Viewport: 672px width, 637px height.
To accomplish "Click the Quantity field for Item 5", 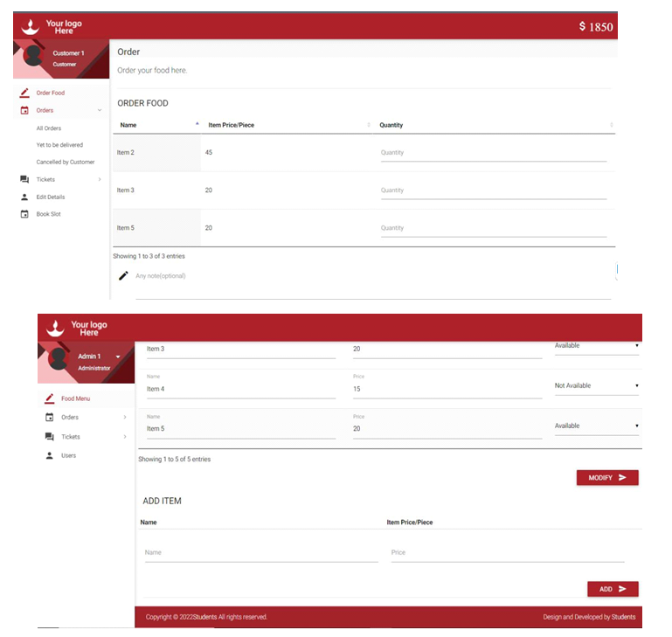I will click(x=494, y=229).
